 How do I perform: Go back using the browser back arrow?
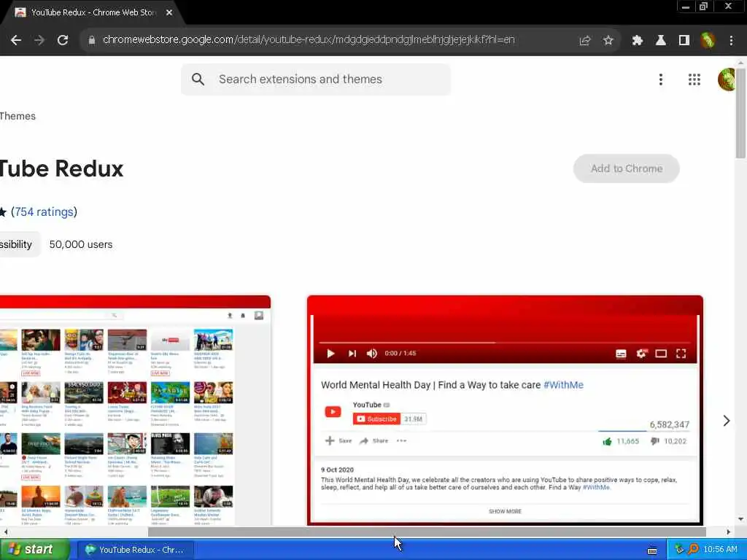[16, 40]
